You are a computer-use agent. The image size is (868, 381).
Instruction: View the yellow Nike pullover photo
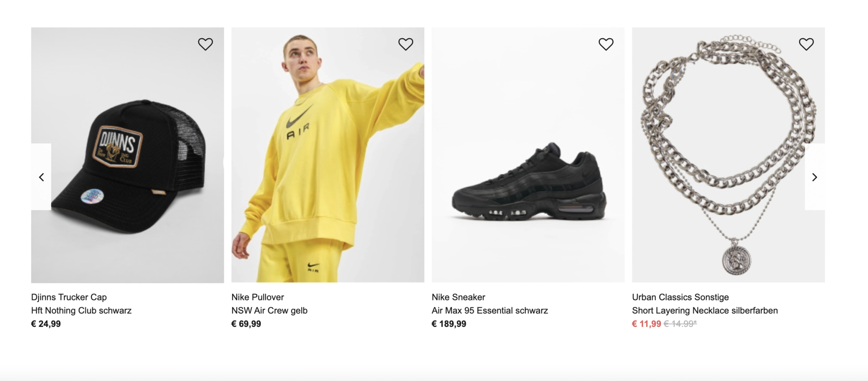point(328,165)
